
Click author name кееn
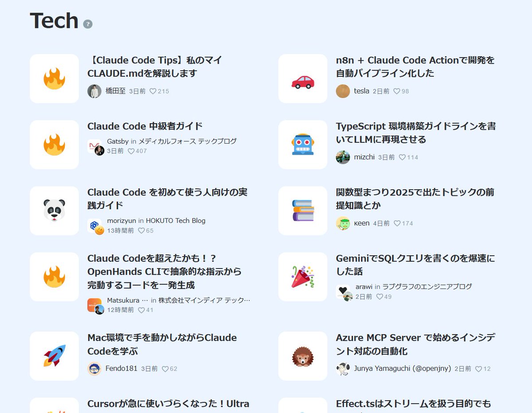(362, 223)
